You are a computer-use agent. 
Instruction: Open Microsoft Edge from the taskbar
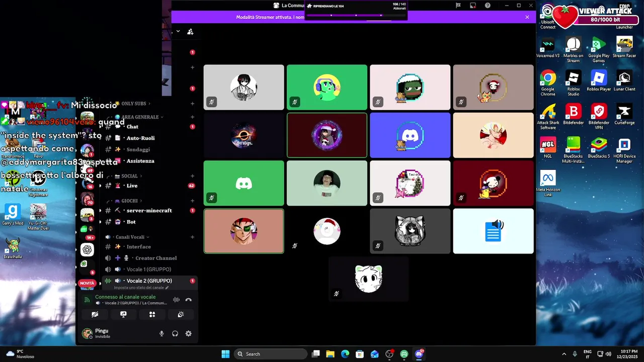pyautogui.click(x=345, y=354)
